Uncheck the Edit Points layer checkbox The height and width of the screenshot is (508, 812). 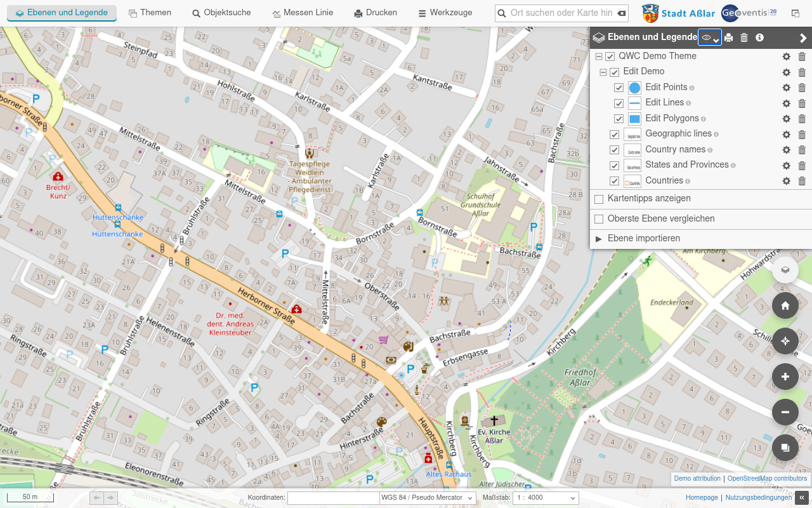(x=619, y=88)
